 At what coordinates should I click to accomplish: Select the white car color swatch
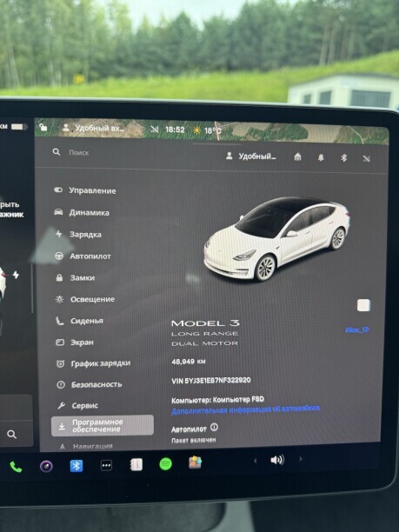coord(363,305)
